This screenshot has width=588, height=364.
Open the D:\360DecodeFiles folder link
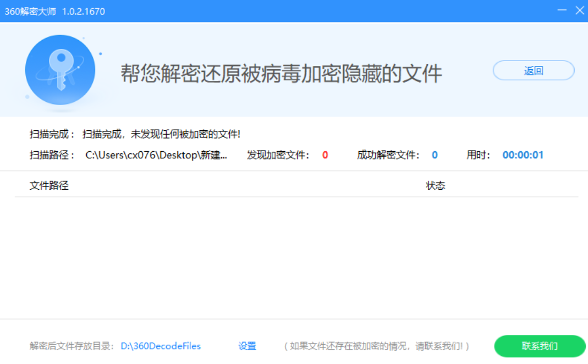pyautogui.click(x=161, y=346)
